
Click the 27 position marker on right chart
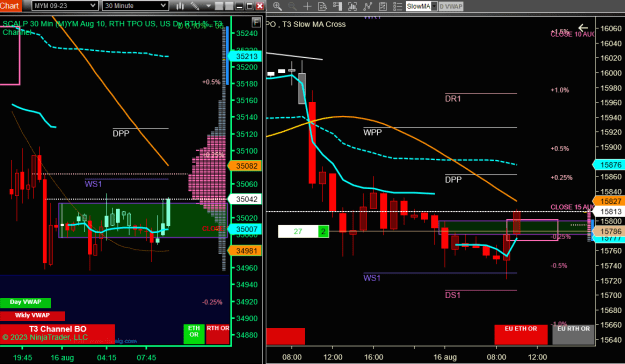(x=298, y=231)
